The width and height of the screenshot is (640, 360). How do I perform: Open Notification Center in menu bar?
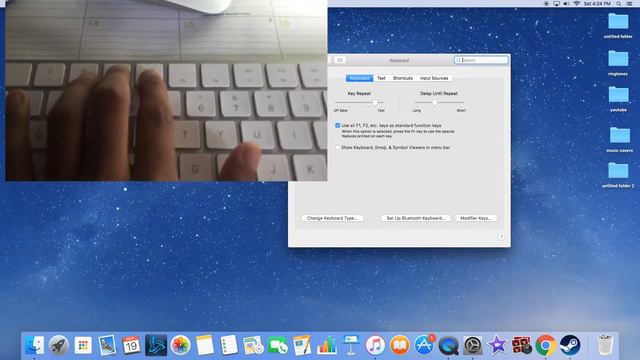(629, 3)
